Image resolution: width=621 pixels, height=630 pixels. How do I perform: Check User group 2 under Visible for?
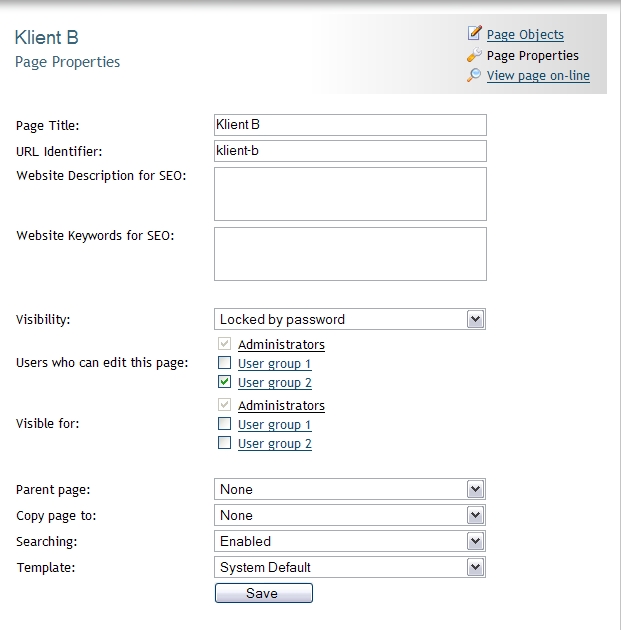tap(225, 443)
